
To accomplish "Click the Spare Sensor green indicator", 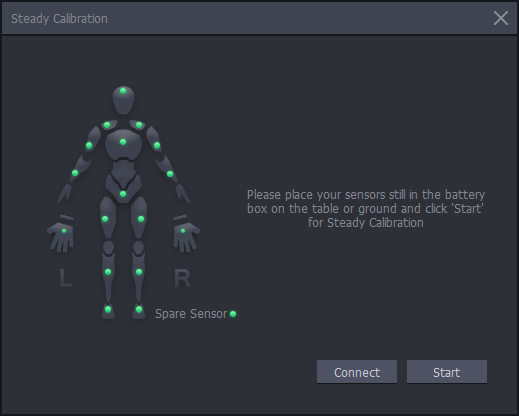I will pyautogui.click(x=233, y=314).
